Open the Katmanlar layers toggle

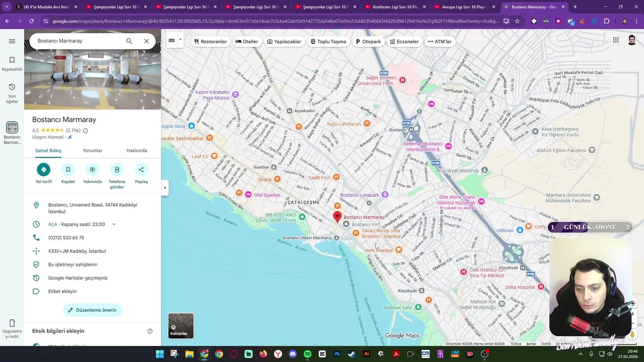click(x=181, y=326)
